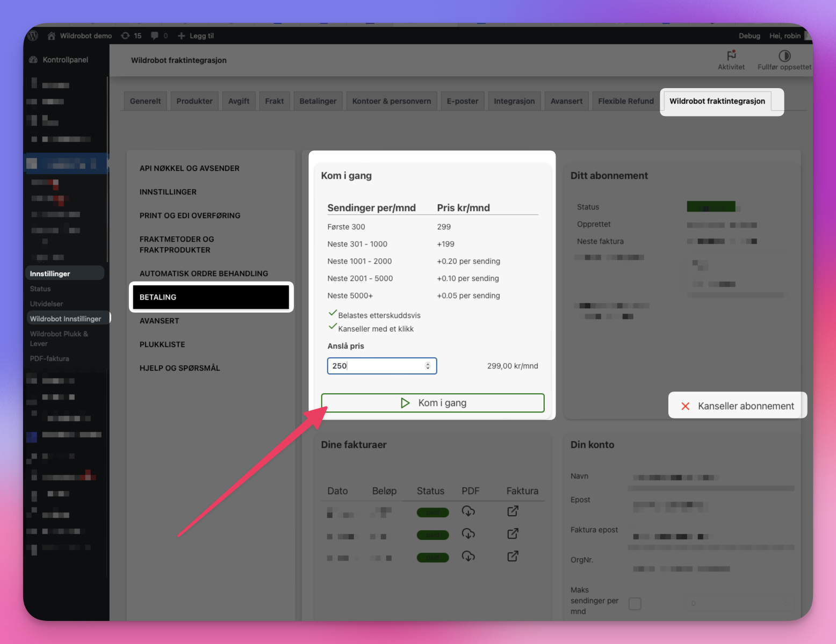Click the plus Legg til item
The height and width of the screenshot is (644, 836).
pos(196,35)
